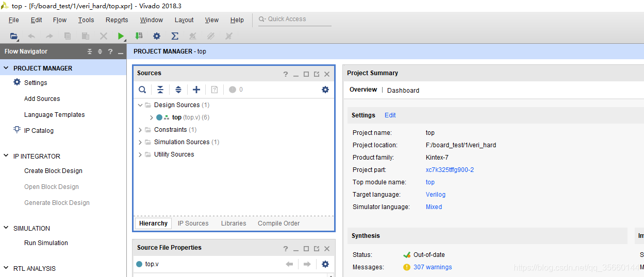The height and width of the screenshot is (277, 644).
Task: Open Sources panel help icon
Action: (x=286, y=74)
